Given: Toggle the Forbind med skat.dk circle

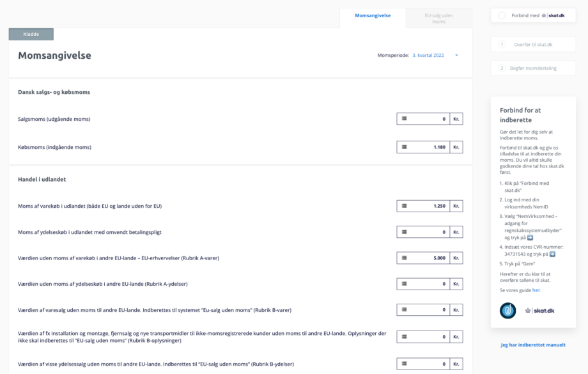Looking at the screenshot, I should (x=502, y=16).
